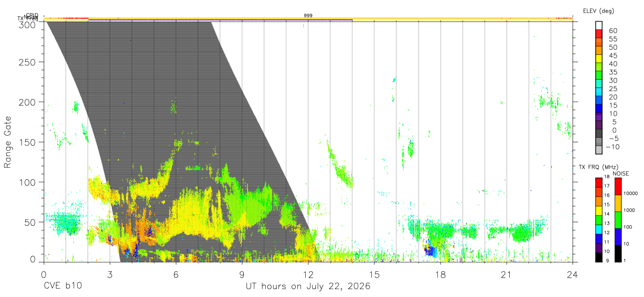This screenshot has height=297, width=644.
Task: Click the ELEV scale label '-5'
Action: pyautogui.click(x=613, y=139)
